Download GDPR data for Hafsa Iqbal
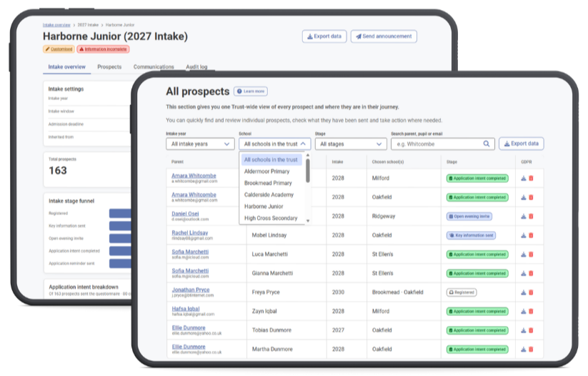Image resolution: width=588 pixels, height=376 pixels. click(x=524, y=312)
